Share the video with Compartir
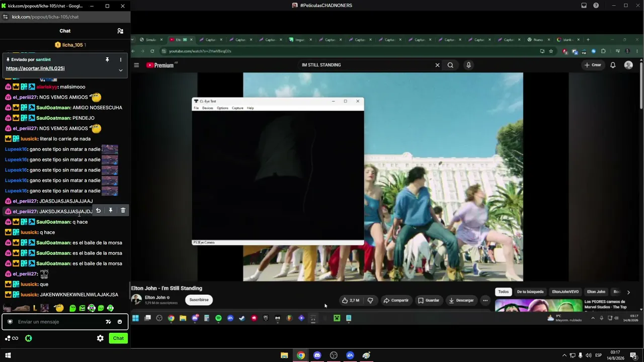Screen dimensions: 644x362 coord(396,300)
